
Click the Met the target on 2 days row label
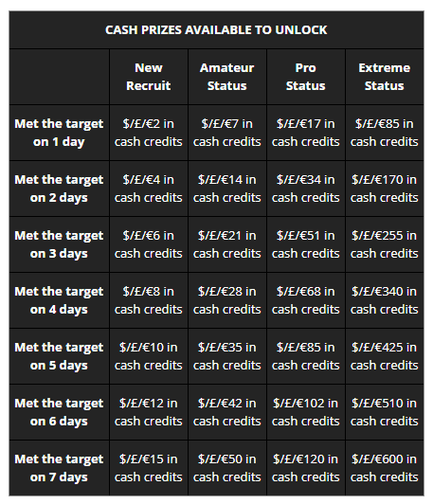pyautogui.click(x=59, y=189)
